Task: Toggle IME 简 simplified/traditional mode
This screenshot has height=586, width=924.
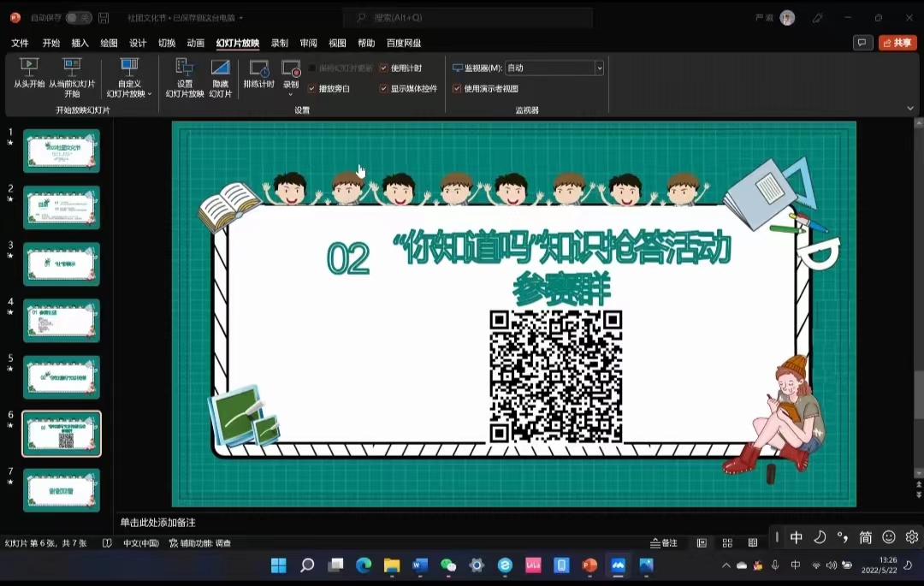Action: [865, 537]
